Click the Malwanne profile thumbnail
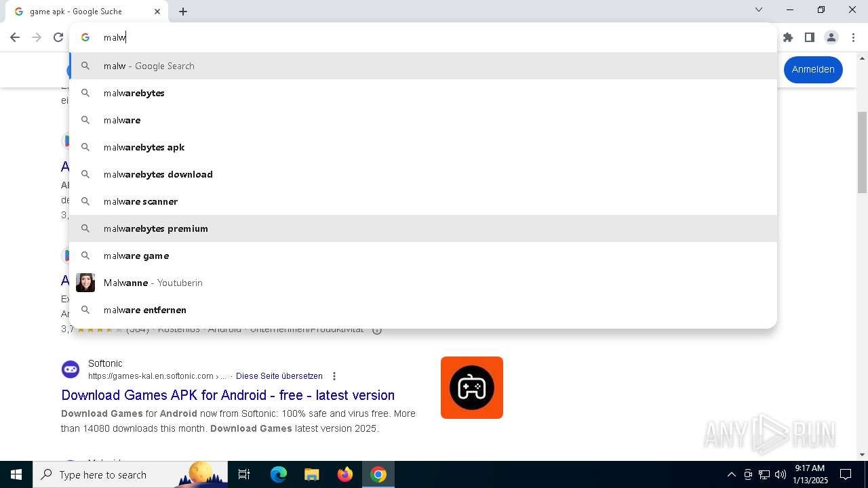This screenshot has height=488, width=868. click(85, 283)
